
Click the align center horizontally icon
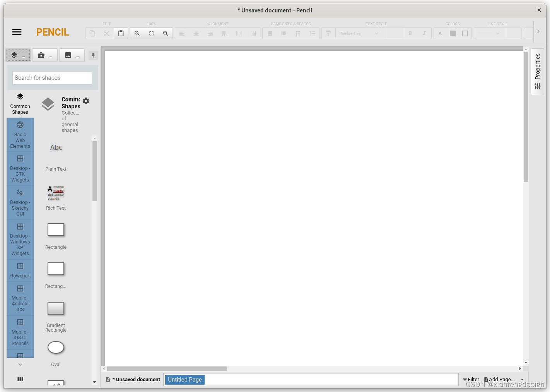pyautogui.click(x=196, y=33)
